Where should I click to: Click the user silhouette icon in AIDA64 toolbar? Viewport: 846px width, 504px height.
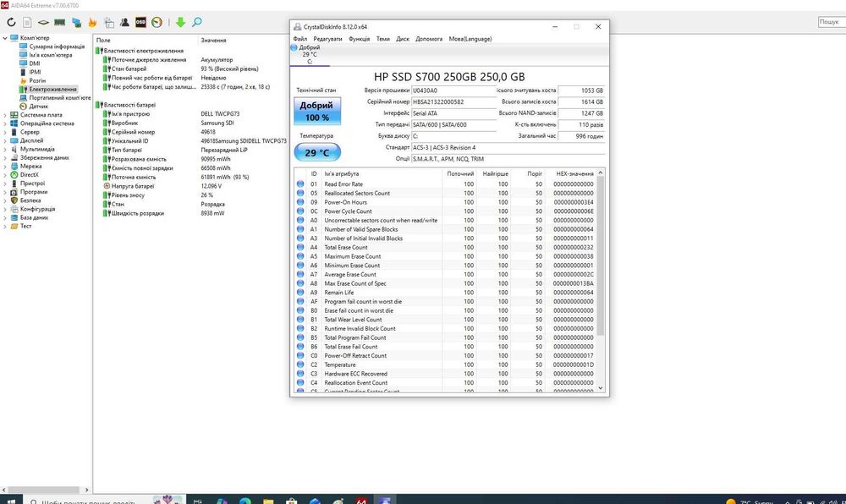pyautogui.click(x=124, y=22)
